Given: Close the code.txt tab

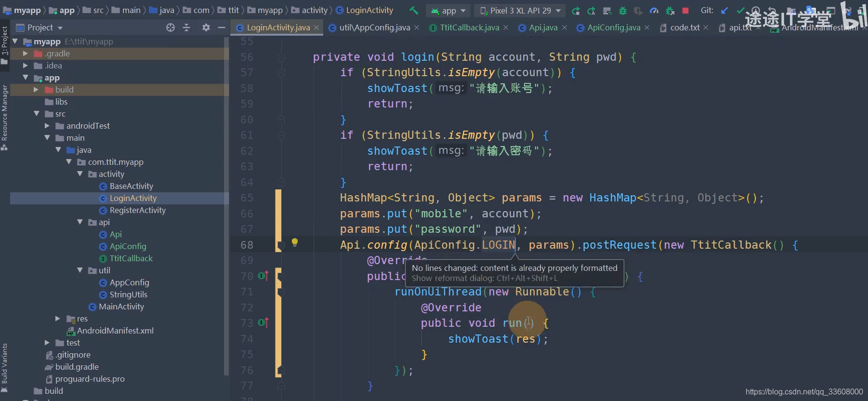Looking at the screenshot, I should click(x=706, y=27).
